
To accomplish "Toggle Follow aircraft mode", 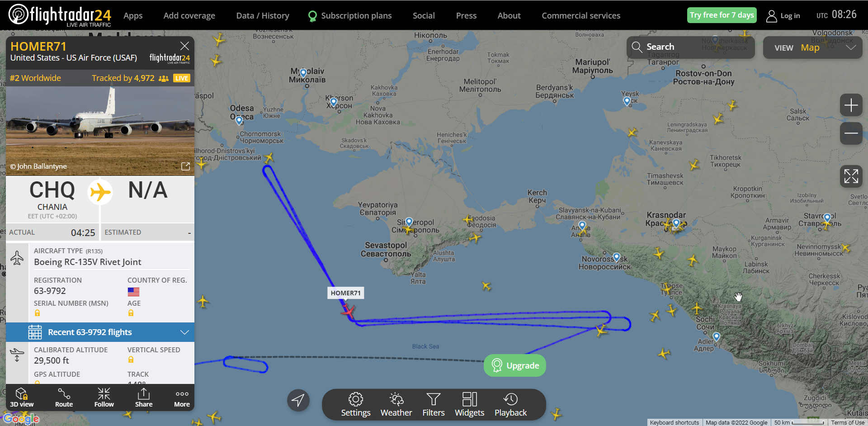I will point(104,398).
